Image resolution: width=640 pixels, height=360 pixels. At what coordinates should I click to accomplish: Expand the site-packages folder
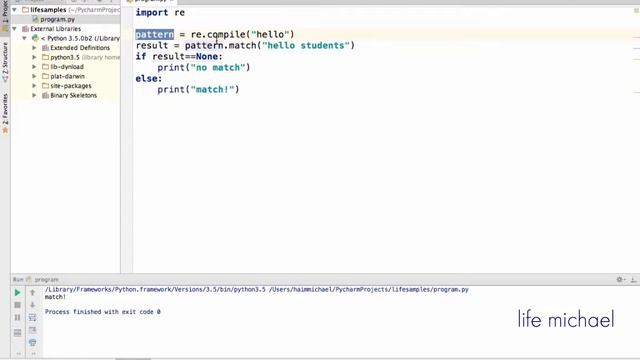click(x=34, y=86)
